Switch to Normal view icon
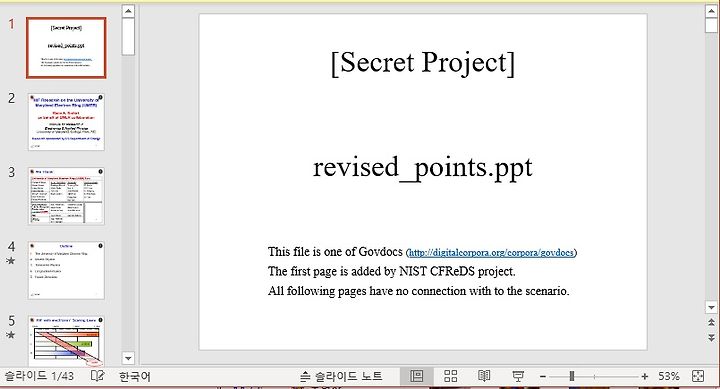 point(416,377)
